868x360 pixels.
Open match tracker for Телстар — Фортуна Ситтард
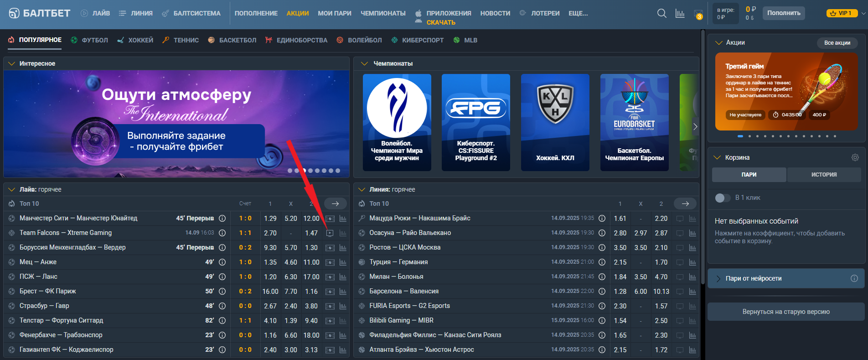(x=330, y=321)
